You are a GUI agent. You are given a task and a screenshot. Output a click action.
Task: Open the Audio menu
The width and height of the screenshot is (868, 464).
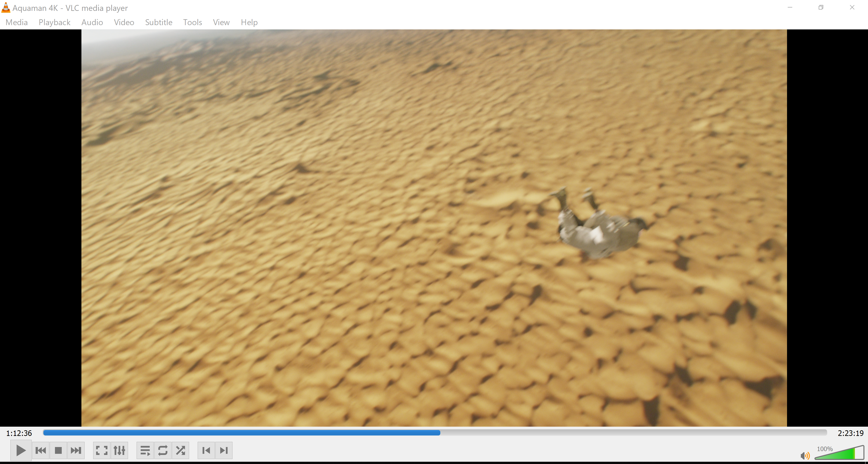[92, 22]
